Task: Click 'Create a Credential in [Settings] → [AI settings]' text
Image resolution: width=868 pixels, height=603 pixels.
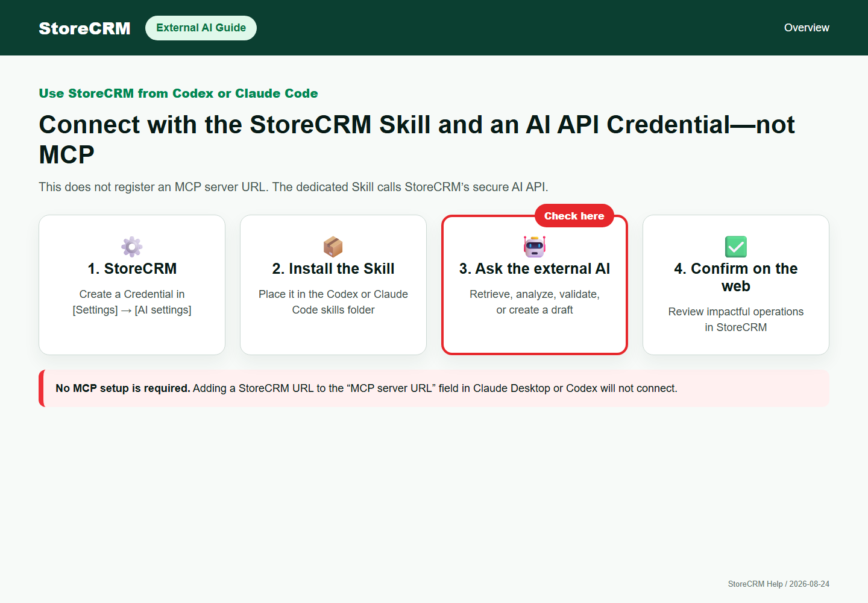Action: point(132,302)
